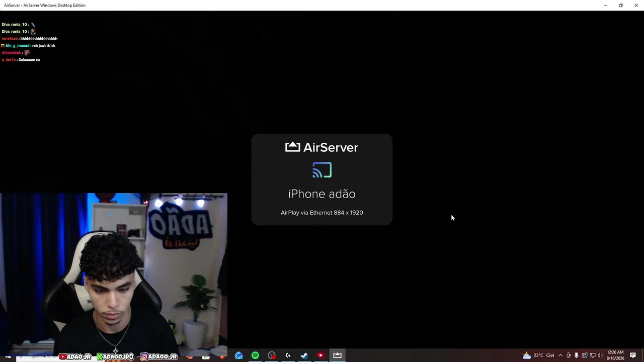Click the AirServer logo in the center card
The image size is (644, 362).
tap(322, 147)
